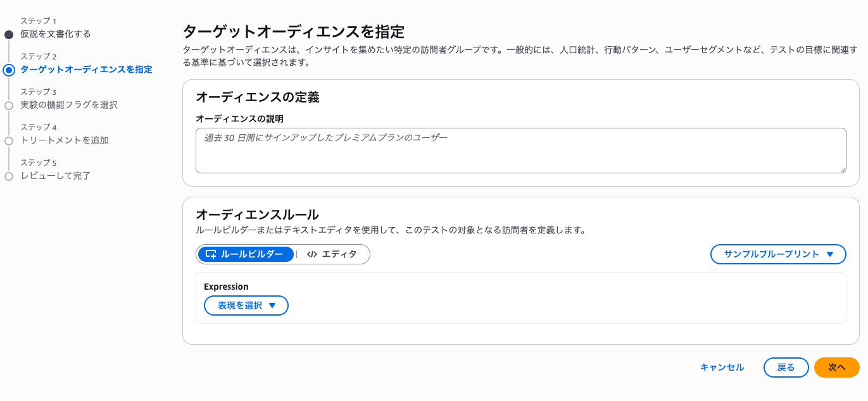Select step 実験の機能フラグを選択

coord(69,105)
